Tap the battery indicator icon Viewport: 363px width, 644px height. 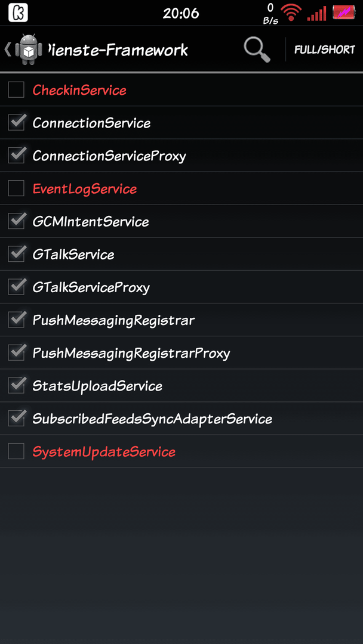[x=344, y=13]
